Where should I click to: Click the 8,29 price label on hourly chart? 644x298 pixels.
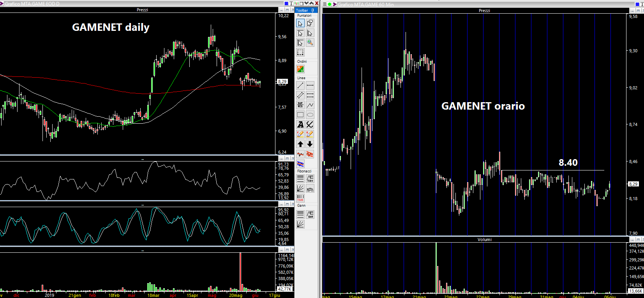pyautogui.click(x=633, y=184)
